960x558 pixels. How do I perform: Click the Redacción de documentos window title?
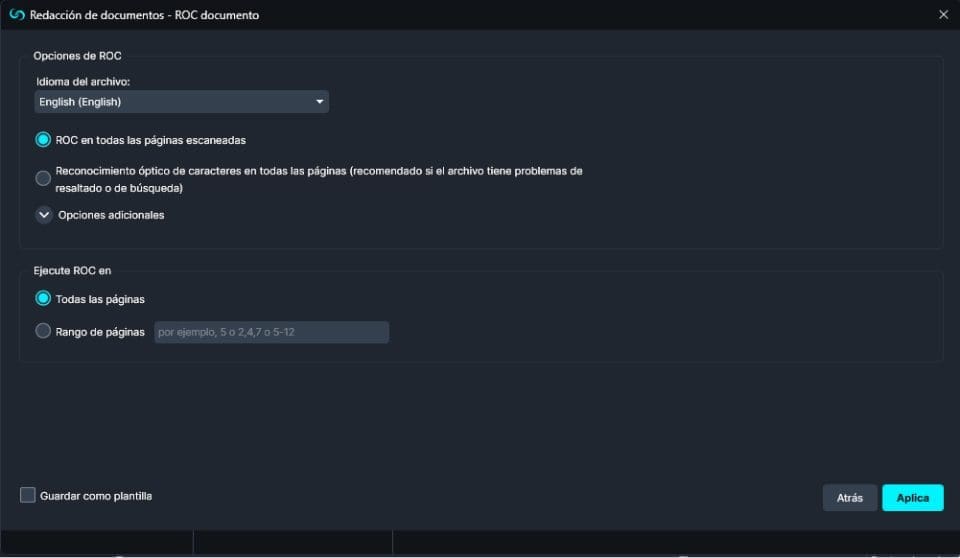click(x=145, y=15)
